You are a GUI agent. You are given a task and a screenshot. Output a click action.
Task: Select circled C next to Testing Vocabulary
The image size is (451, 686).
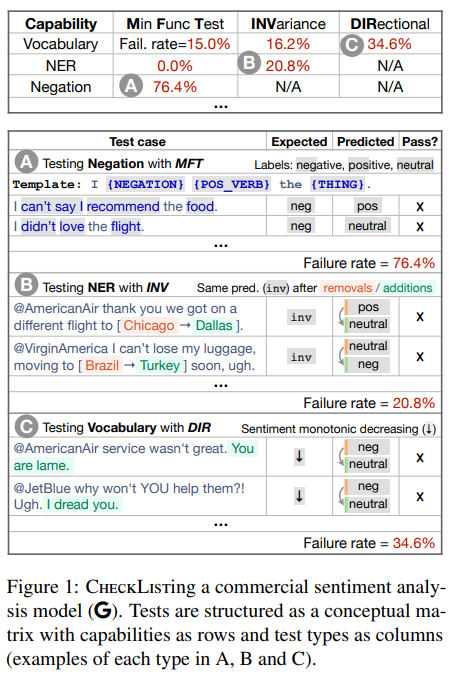point(26,427)
